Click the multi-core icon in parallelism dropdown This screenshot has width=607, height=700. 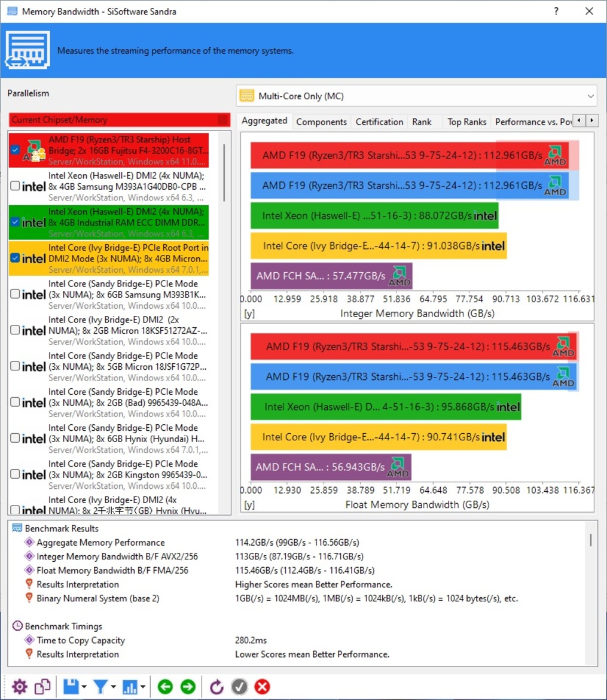point(247,96)
